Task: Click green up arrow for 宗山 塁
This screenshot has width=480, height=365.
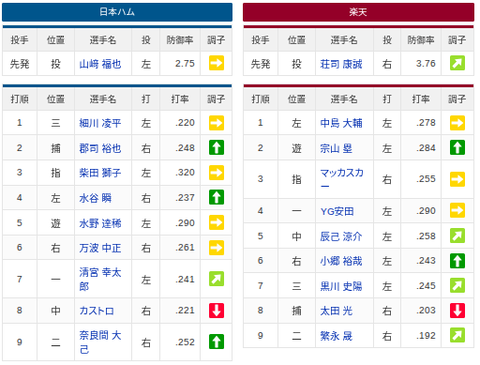Action: coord(457,148)
